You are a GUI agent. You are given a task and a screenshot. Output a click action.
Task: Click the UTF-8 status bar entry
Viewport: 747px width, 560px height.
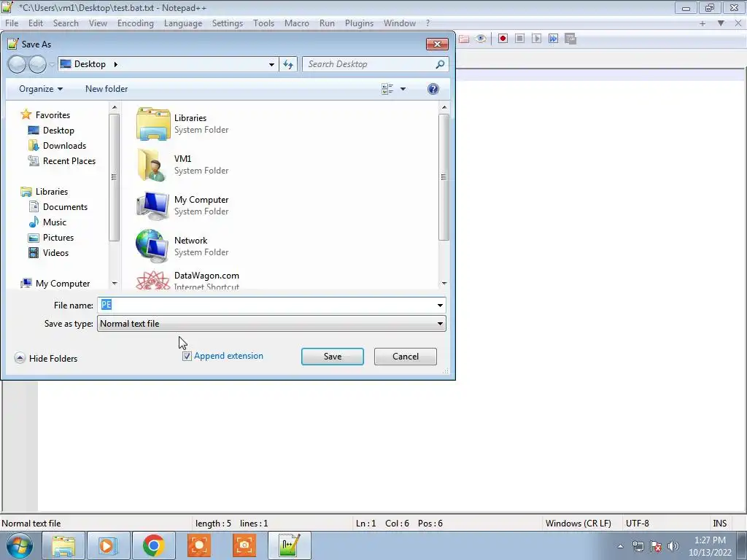point(637,524)
